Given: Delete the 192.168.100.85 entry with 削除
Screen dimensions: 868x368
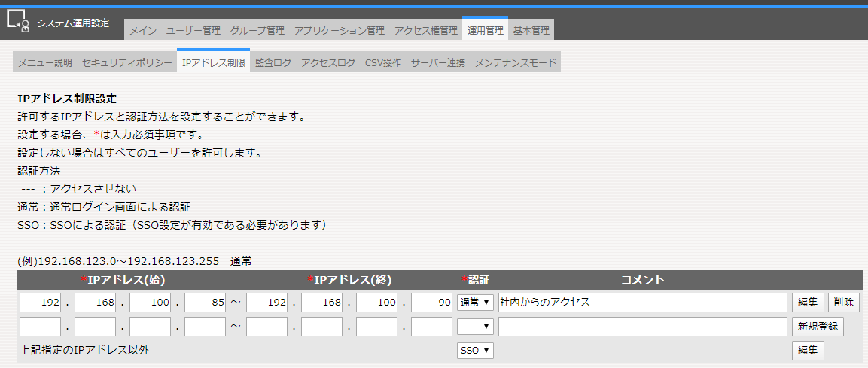Looking at the screenshot, I should pyautogui.click(x=843, y=303).
